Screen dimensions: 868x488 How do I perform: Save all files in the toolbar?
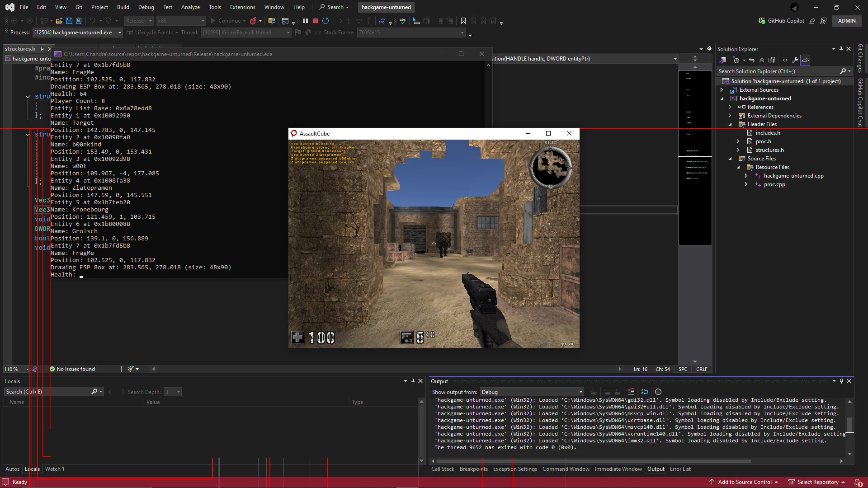pos(79,21)
